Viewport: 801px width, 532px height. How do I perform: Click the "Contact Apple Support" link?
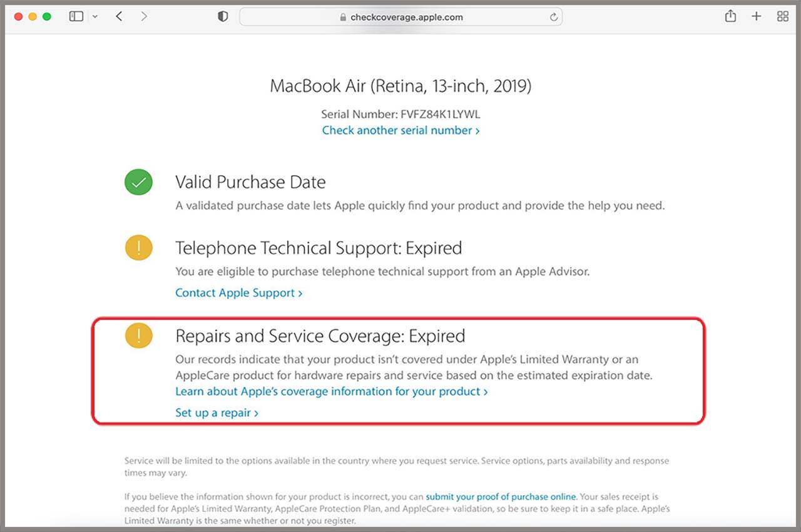click(x=238, y=293)
